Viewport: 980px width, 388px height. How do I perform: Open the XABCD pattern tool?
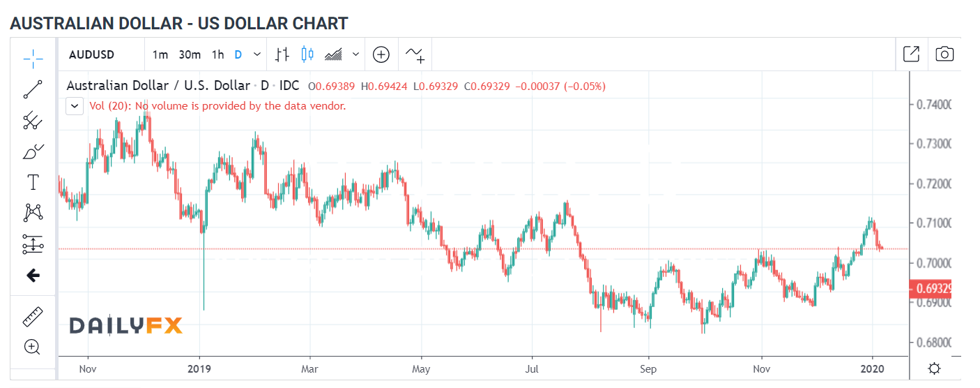pos(33,213)
